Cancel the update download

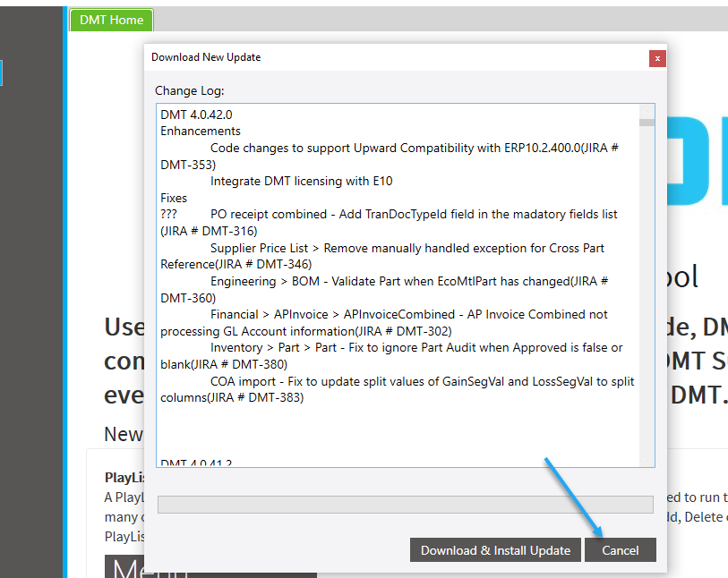point(621,550)
